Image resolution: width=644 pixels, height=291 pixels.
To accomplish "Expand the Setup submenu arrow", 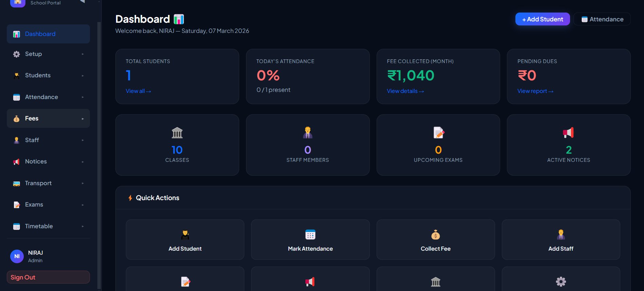I will pos(82,54).
